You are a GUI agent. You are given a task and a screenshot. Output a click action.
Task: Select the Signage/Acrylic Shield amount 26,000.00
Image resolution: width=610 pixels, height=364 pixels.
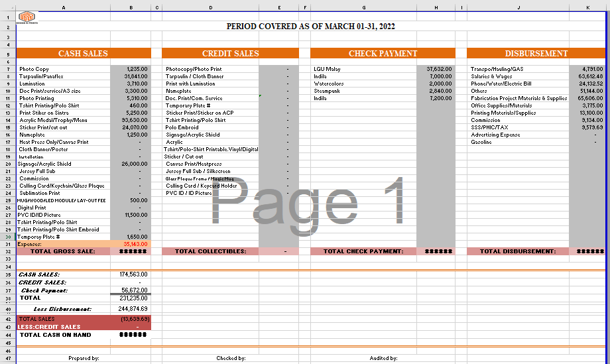point(131,164)
